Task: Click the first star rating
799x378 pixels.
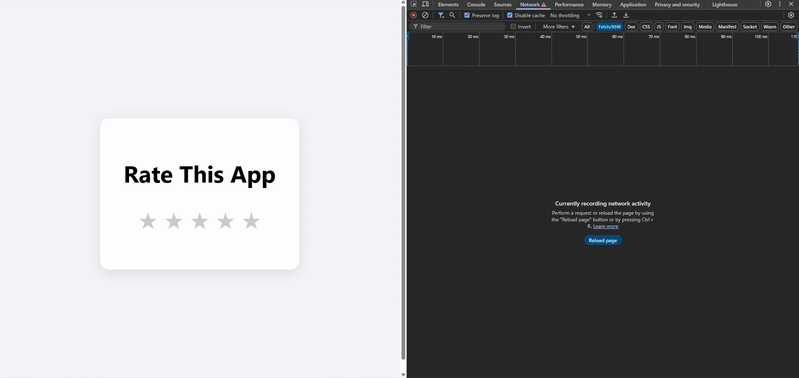Action: 148,221
